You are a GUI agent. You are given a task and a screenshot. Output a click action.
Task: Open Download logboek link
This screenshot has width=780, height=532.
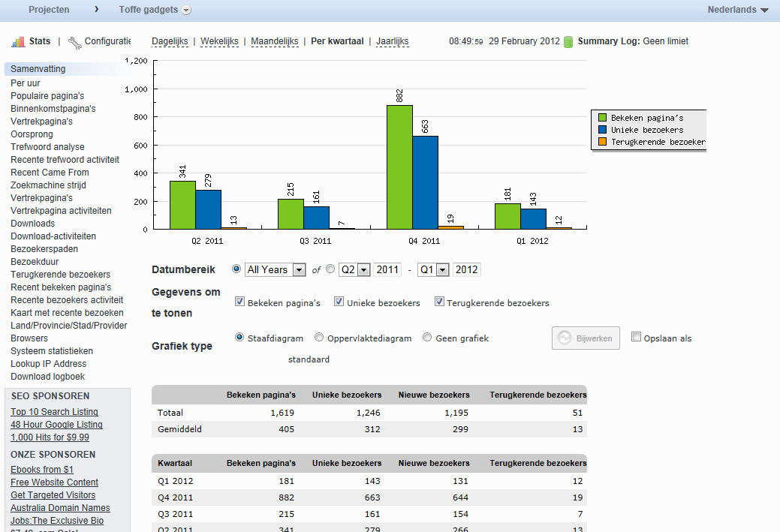pos(48,377)
